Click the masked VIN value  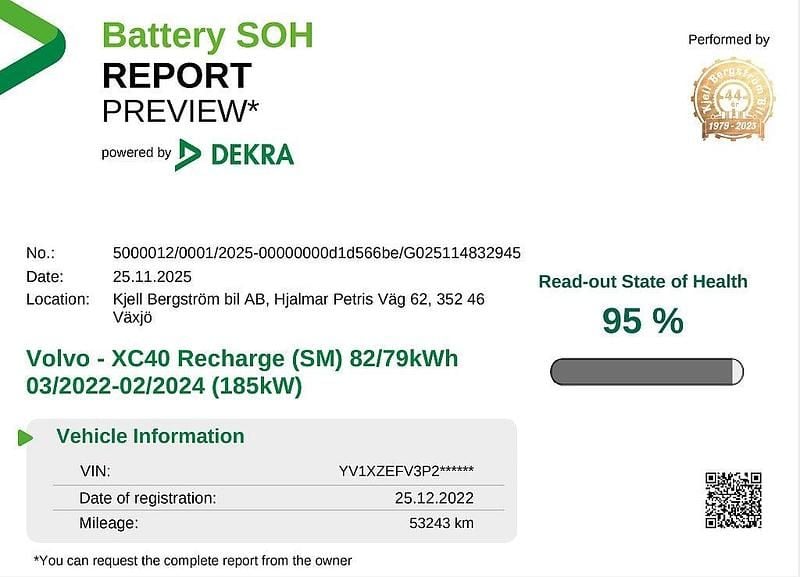pyautogui.click(x=406, y=470)
